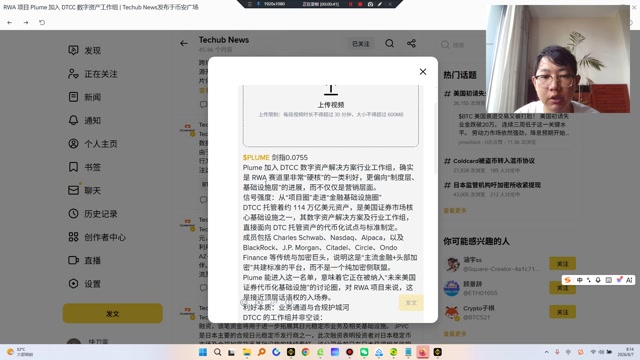The width and height of the screenshot is (640, 360).
Task: Click the 聊天 chat envelope icon
Action: tap(73, 190)
